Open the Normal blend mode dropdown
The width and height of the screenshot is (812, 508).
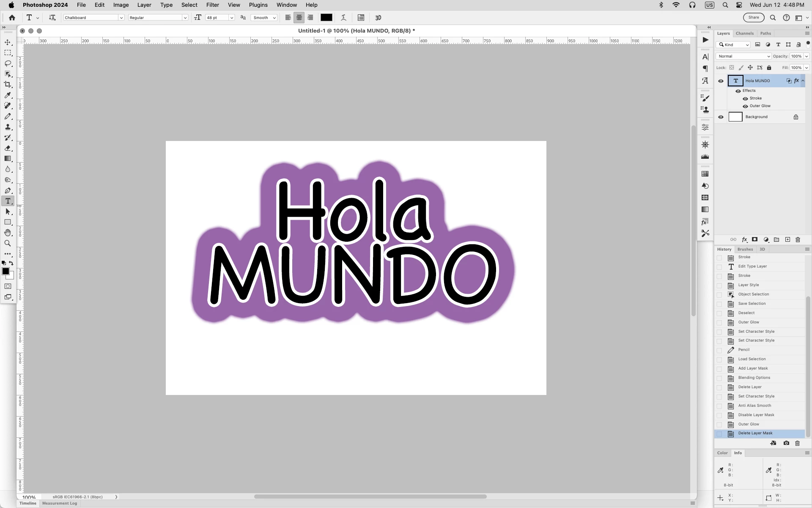(743, 56)
